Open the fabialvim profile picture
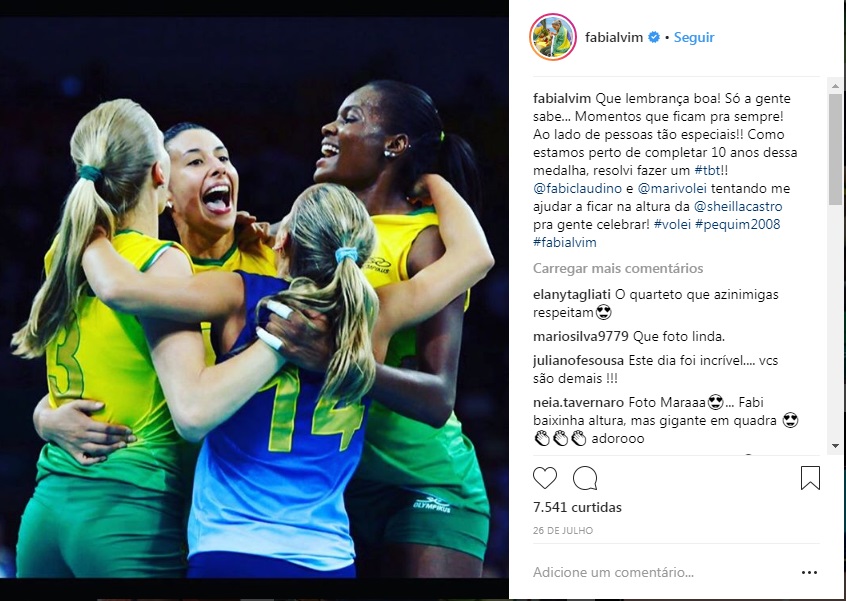Viewport: 846px width, 601px height. [x=553, y=37]
